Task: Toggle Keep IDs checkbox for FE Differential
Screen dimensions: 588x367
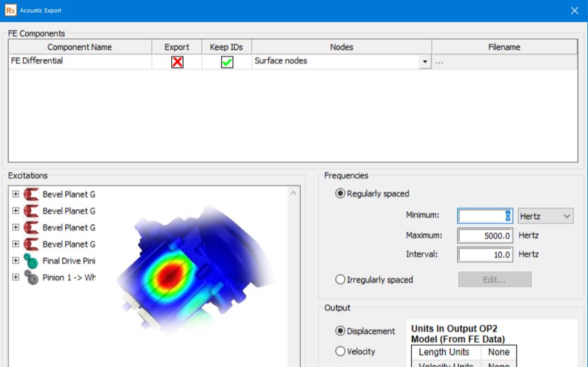Action: 227,62
